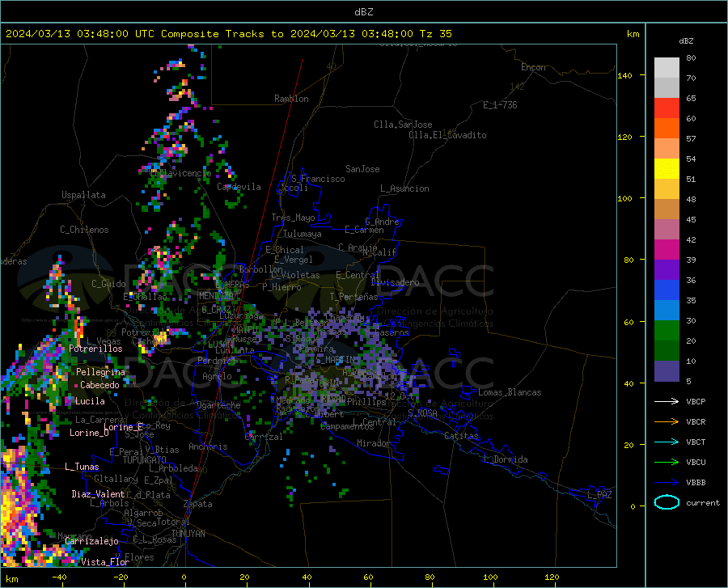Screen dimensions: 728x588
Task: Click the '80' value on dBZ scale
Action: [691, 58]
